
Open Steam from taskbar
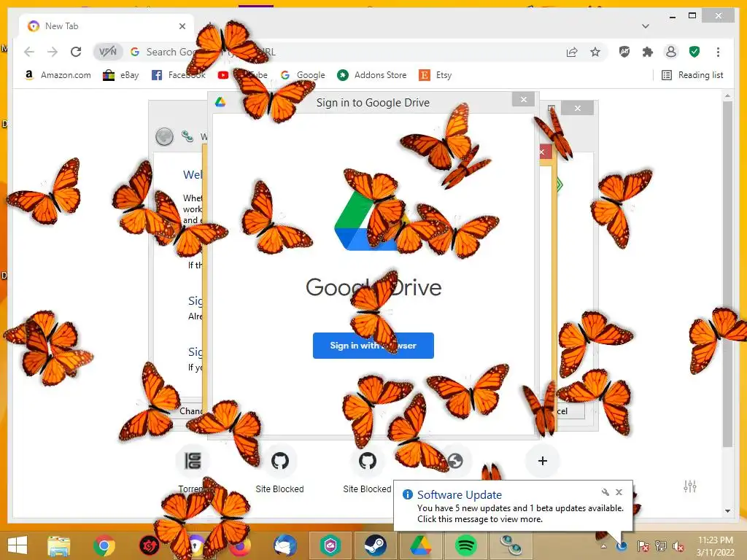(x=376, y=545)
